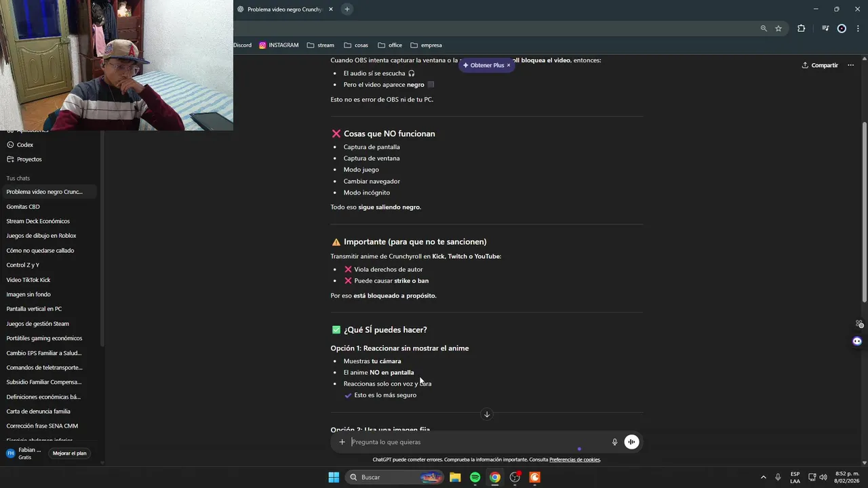Click the page vertical scrollbar thumb
The width and height of the screenshot is (868, 488).
864,211
